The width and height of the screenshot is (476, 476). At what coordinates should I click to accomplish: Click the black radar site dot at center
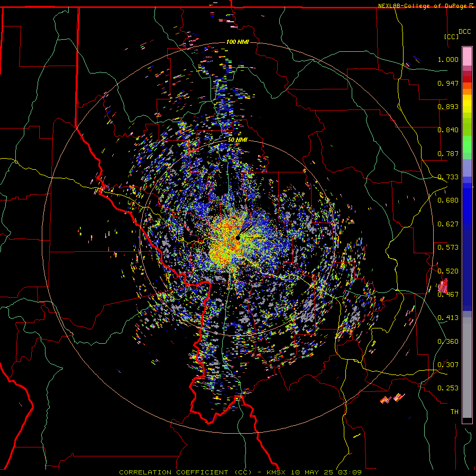pyautogui.click(x=237, y=238)
